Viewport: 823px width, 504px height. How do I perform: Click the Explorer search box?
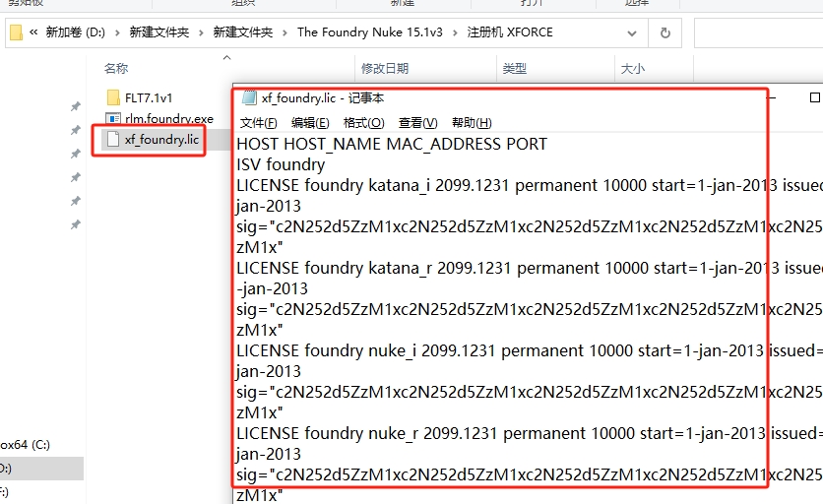tap(758, 32)
